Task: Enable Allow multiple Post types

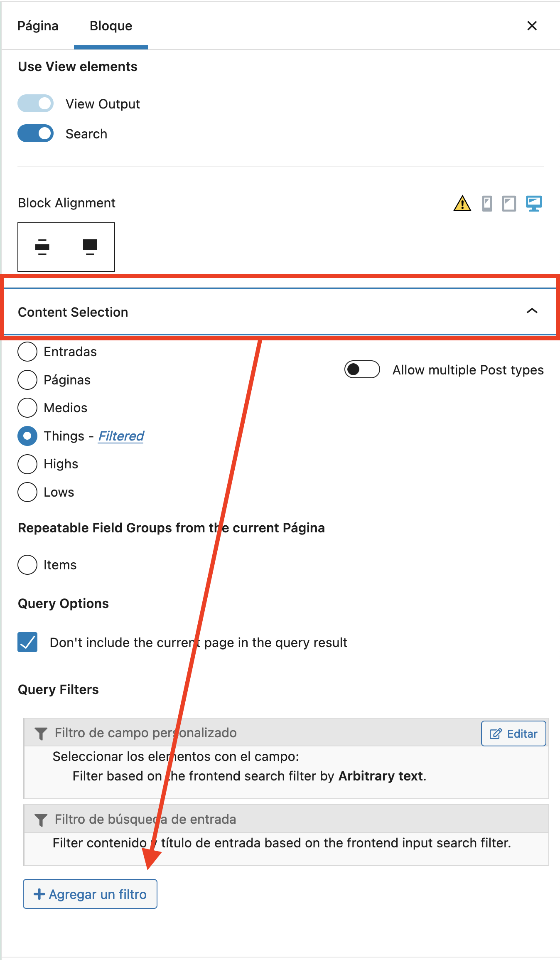Action: click(x=362, y=369)
